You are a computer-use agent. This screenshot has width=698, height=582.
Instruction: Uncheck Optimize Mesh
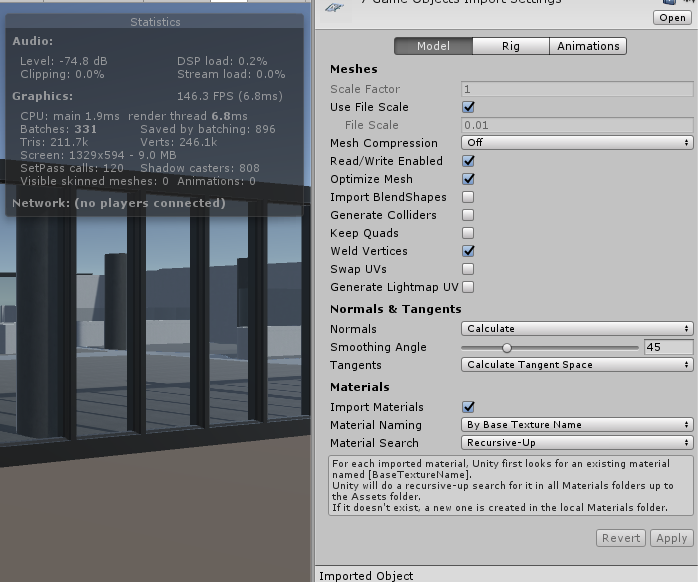(468, 179)
